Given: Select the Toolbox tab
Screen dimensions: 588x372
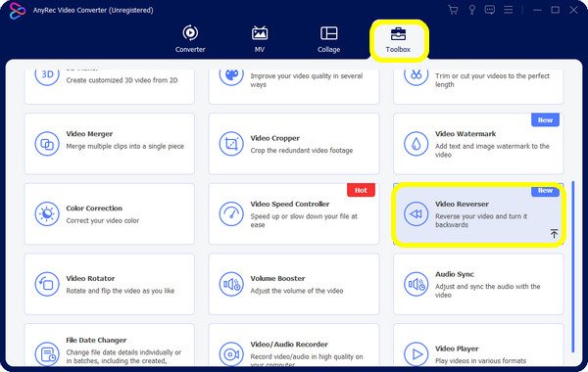Looking at the screenshot, I should coord(398,39).
